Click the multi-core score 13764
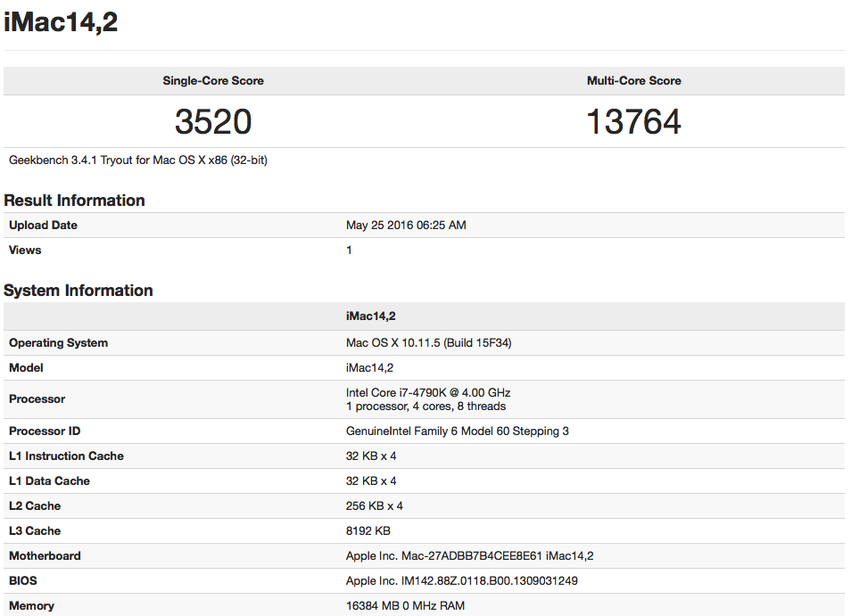851x616 pixels. [634, 121]
